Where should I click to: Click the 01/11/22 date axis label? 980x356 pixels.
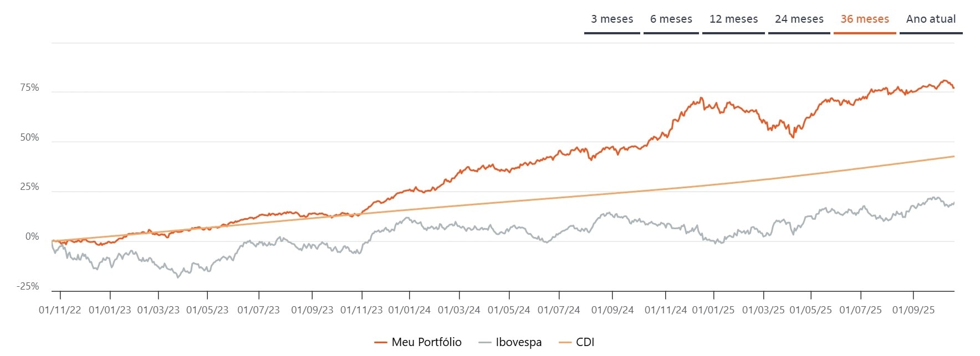click(60, 310)
